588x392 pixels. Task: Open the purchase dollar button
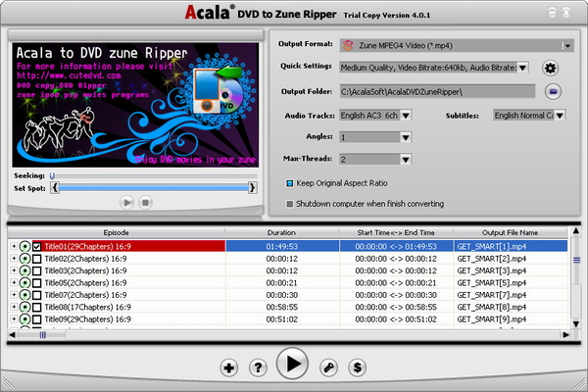pyautogui.click(x=358, y=367)
